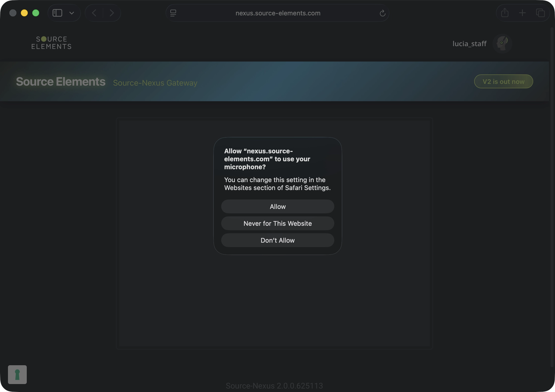Image resolution: width=555 pixels, height=392 pixels.
Task: Open the user avatar headset icon
Action: point(502,43)
